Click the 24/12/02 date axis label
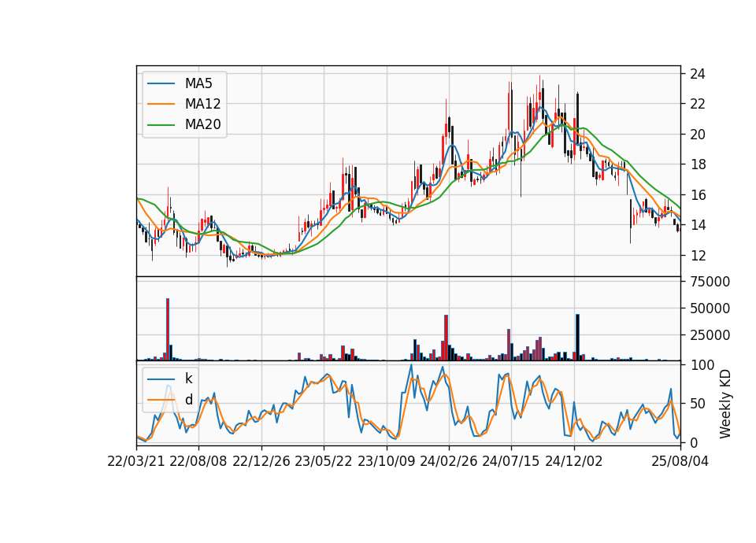The width and height of the screenshot is (756, 543). pos(574,462)
